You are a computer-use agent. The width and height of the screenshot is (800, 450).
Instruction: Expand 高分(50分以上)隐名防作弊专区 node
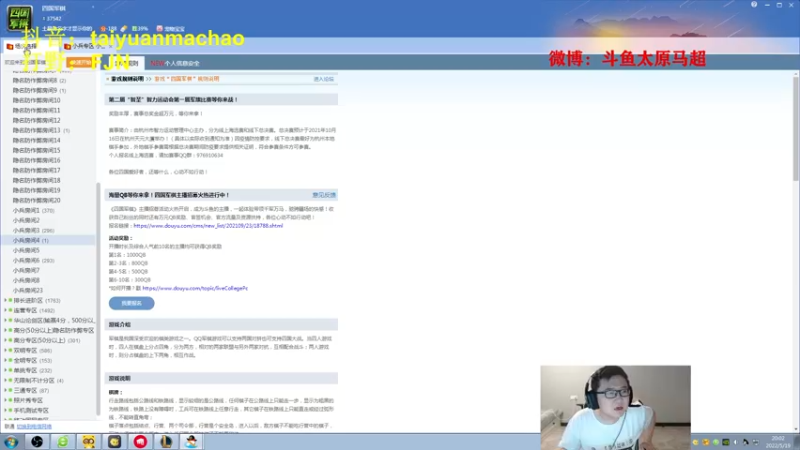pyautogui.click(x=6, y=330)
